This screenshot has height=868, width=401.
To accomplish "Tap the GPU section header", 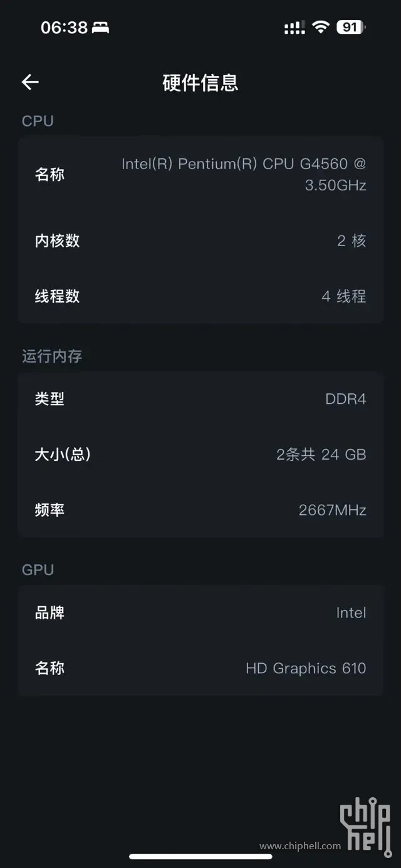I will click(x=38, y=570).
